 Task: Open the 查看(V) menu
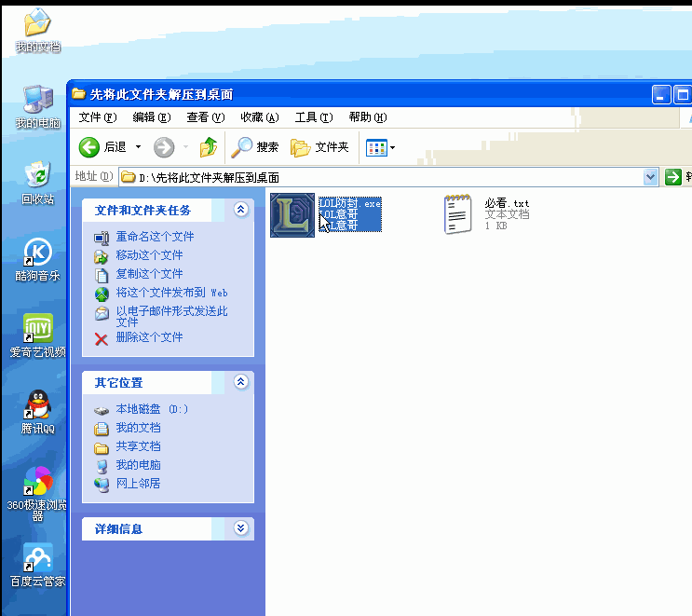click(x=206, y=117)
